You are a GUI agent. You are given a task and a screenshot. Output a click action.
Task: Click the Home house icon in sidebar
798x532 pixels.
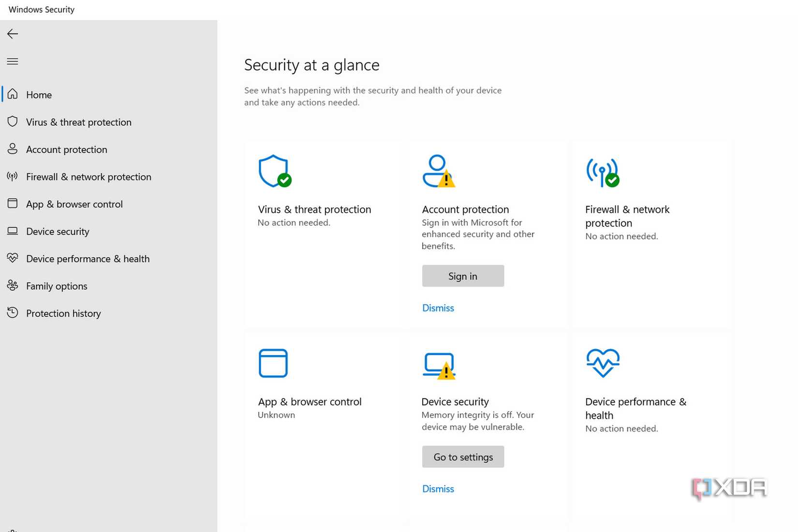(x=13, y=94)
